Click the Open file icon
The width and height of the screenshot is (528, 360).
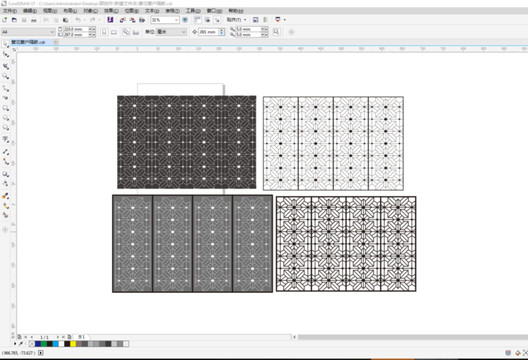(14, 20)
